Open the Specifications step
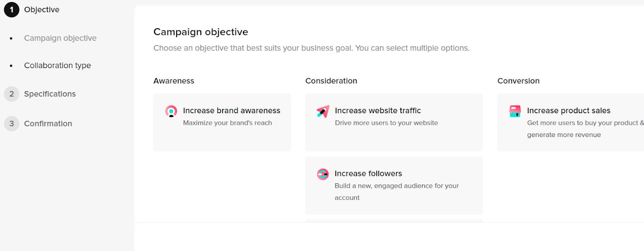Viewport: 644px width, 251px height. (50, 94)
